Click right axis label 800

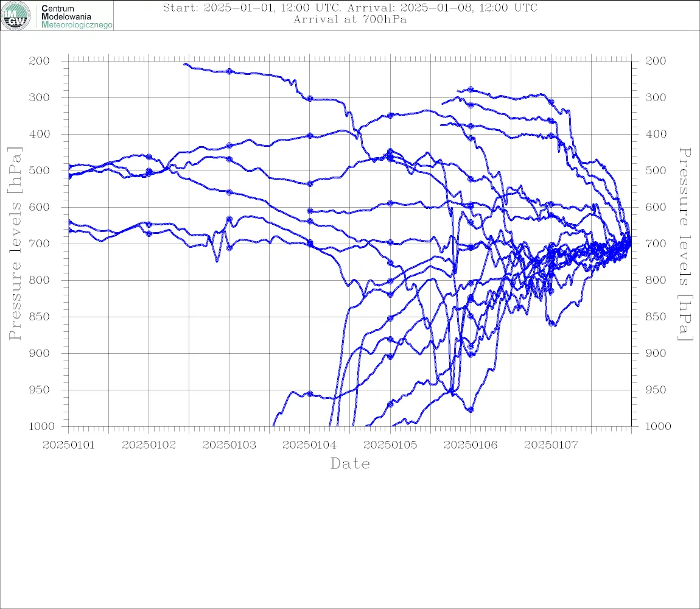(656, 280)
